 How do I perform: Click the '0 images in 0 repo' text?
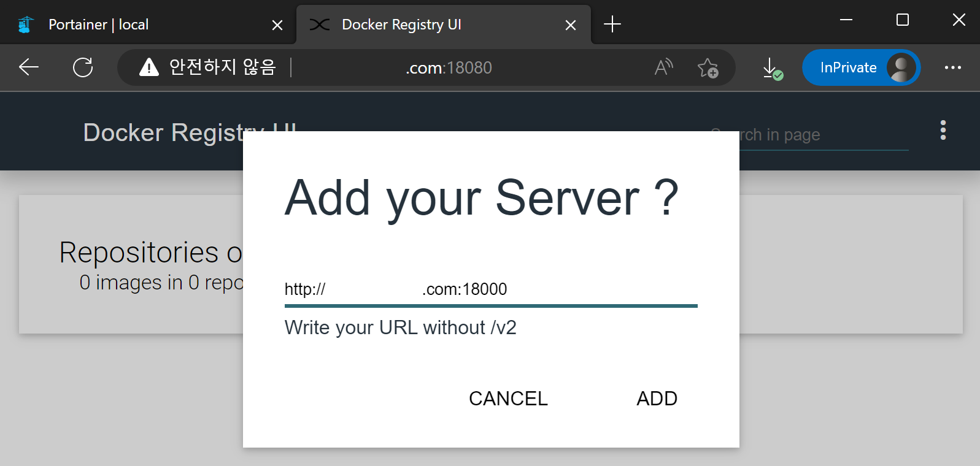click(x=161, y=283)
